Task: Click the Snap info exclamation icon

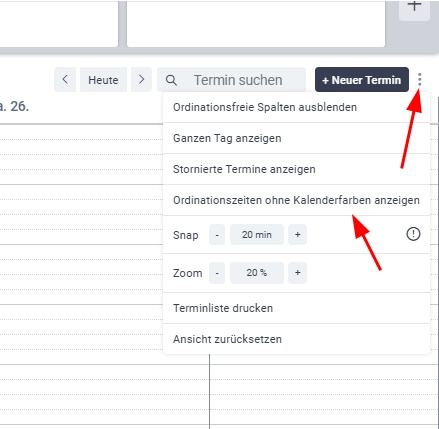Action: (413, 234)
